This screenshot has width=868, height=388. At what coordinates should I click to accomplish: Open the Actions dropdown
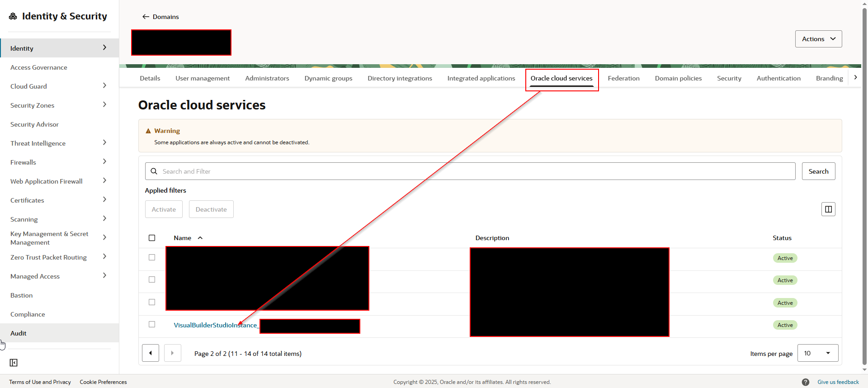[818, 39]
